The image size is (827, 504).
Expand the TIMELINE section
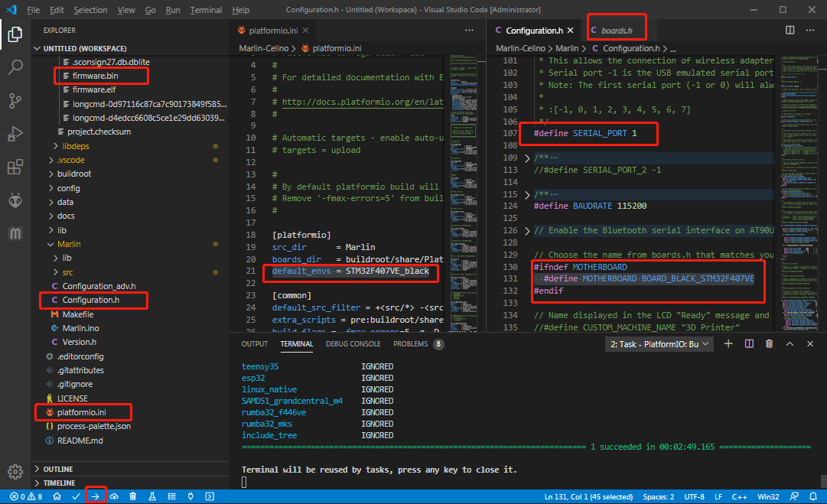pos(130,483)
